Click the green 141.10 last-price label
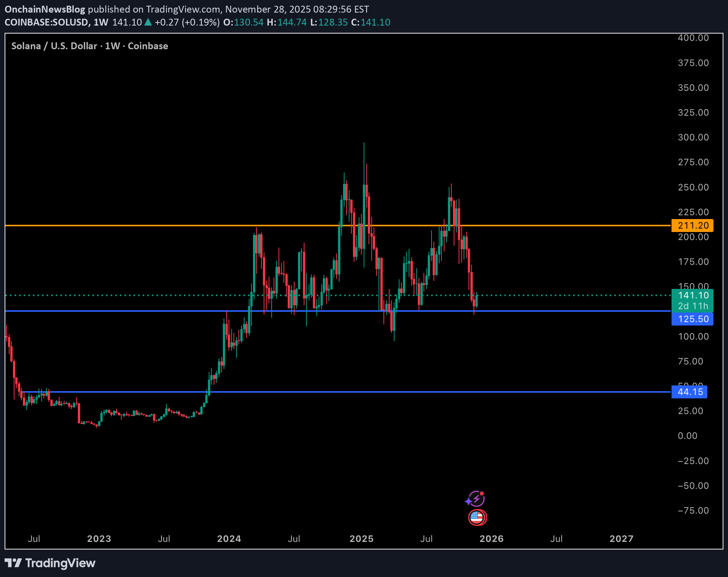The width and height of the screenshot is (728, 577). [x=693, y=295]
